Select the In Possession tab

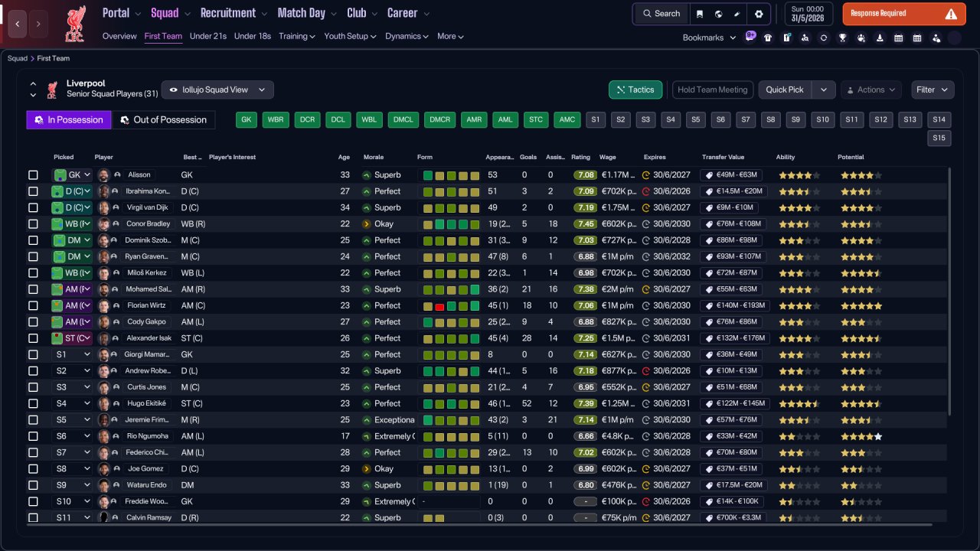[69, 120]
